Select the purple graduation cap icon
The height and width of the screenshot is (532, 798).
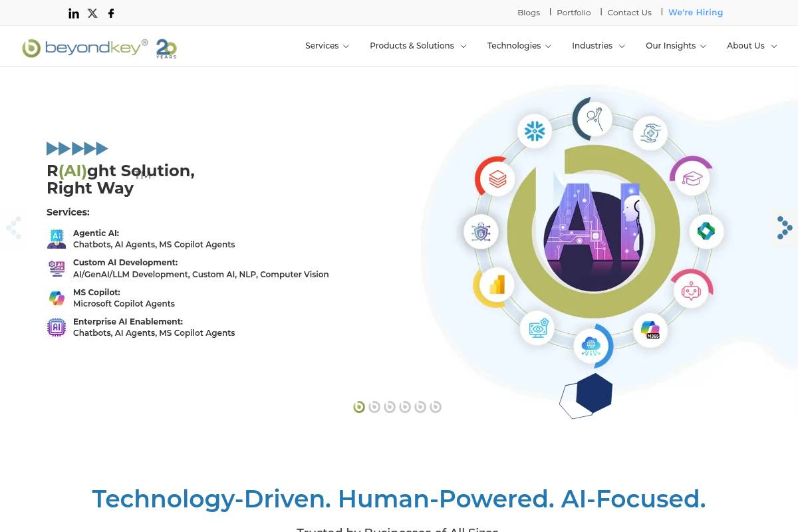pos(692,178)
